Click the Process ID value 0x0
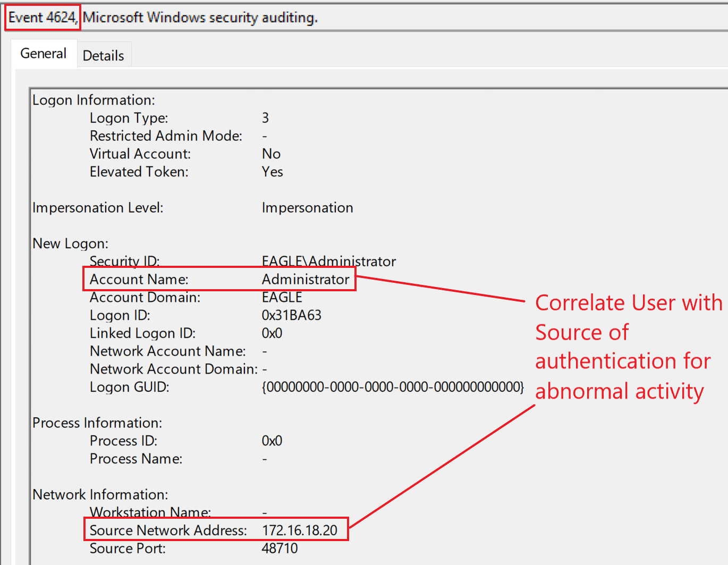 (x=272, y=441)
